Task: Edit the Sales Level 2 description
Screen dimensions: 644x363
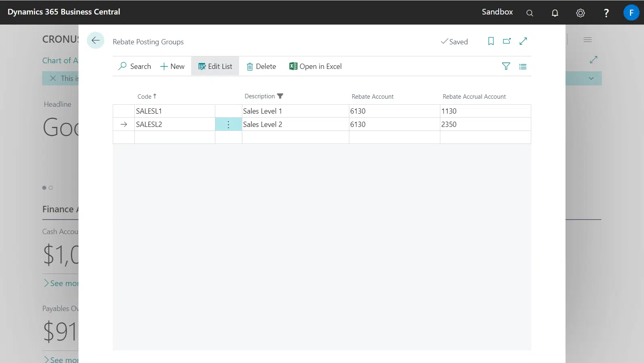Action: (295, 124)
